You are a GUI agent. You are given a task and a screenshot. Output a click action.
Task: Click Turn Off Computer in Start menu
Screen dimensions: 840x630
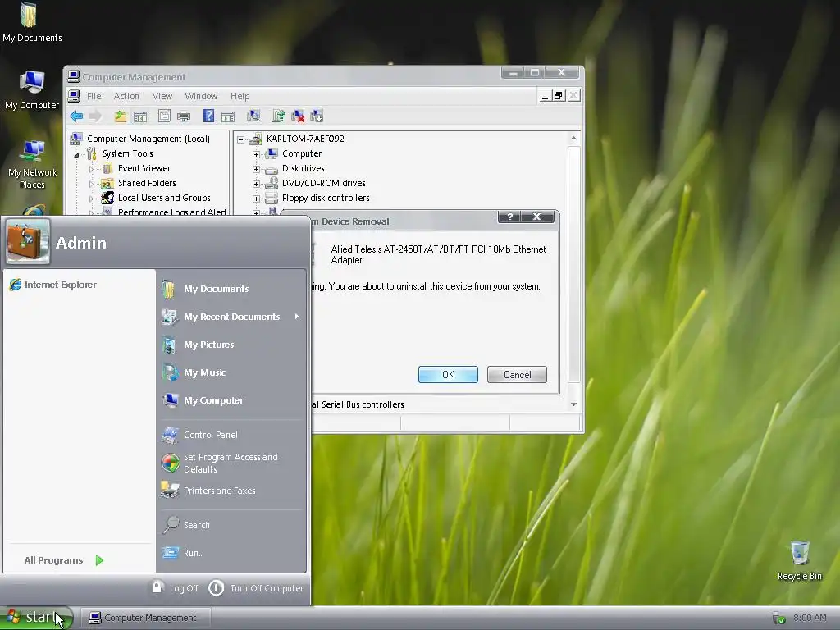256,587
